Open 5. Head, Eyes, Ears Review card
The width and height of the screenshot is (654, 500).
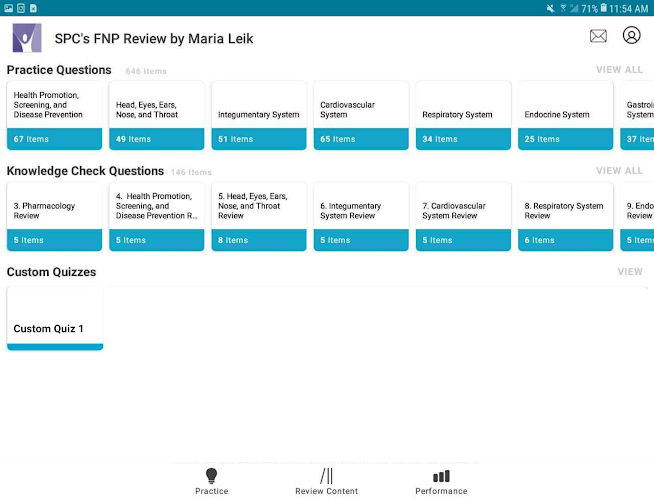(259, 216)
